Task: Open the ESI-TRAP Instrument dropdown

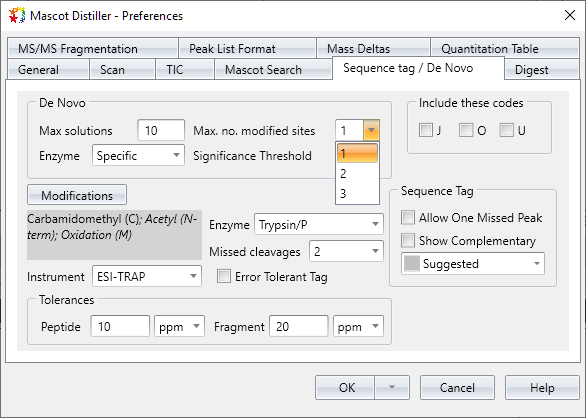Action: [x=147, y=276]
